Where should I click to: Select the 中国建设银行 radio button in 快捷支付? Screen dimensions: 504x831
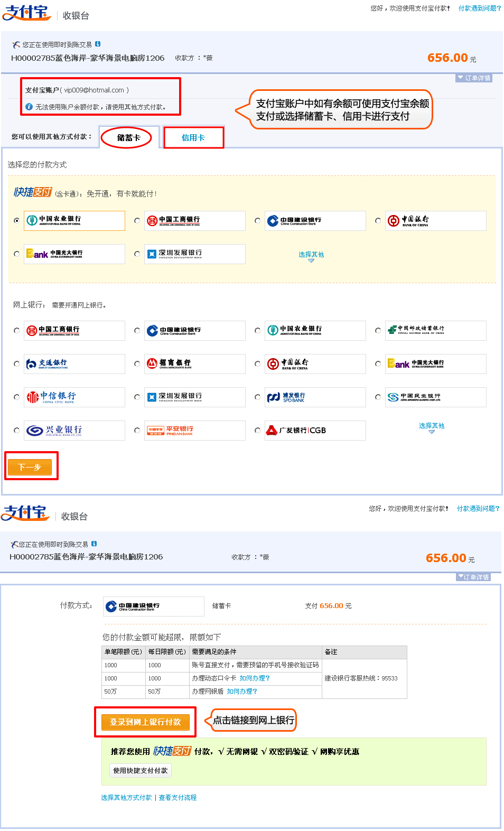click(258, 221)
